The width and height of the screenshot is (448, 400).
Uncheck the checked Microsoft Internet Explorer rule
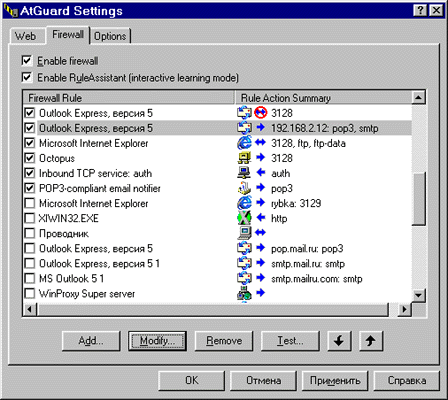click(30, 143)
